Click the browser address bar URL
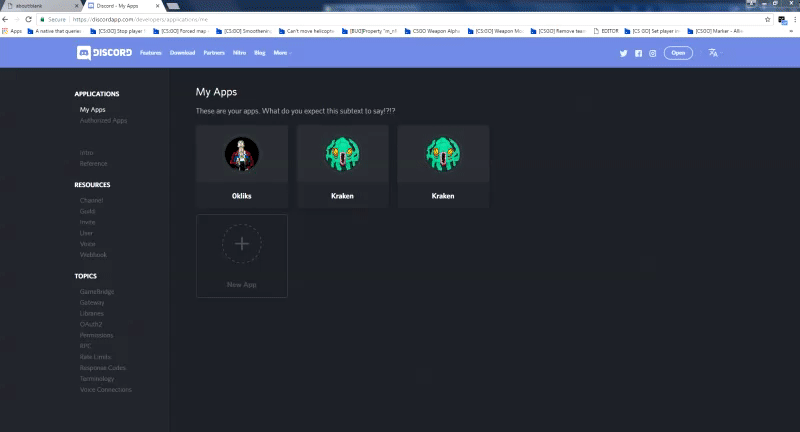 [140, 19]
